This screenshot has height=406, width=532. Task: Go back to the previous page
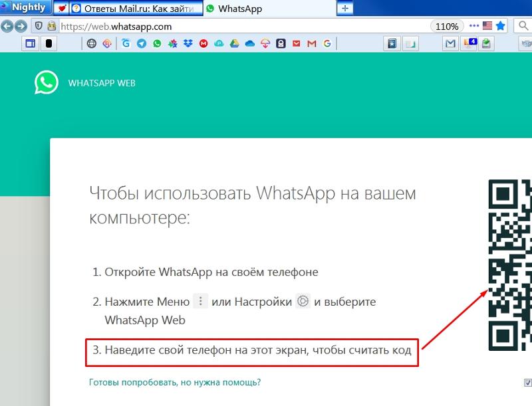pyautogui.click(x=7, y=26)
